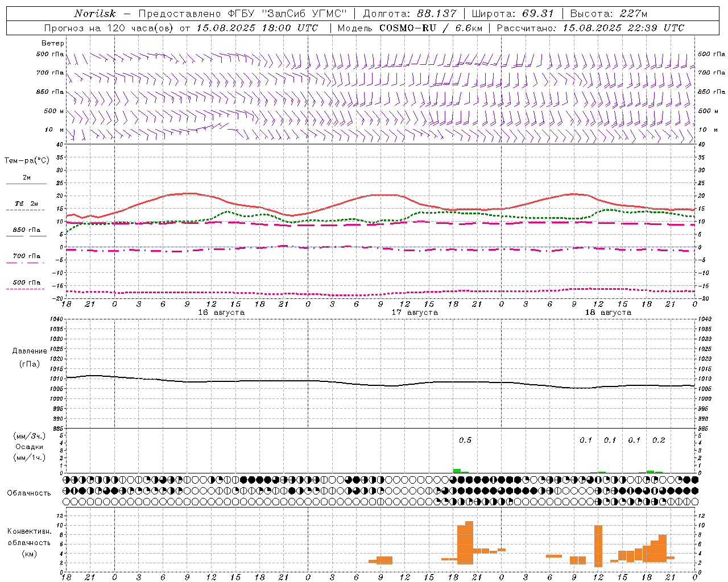Screen dimensions: 728x582
Task: Click the 850 гПа temperature legend entry
Action: pos(27,230)
